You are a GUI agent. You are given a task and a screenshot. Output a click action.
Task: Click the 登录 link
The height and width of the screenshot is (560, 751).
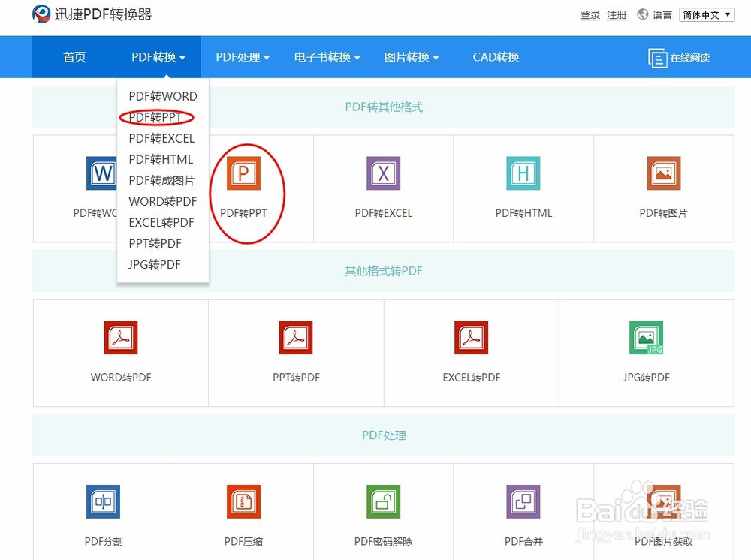pos(590,15)
